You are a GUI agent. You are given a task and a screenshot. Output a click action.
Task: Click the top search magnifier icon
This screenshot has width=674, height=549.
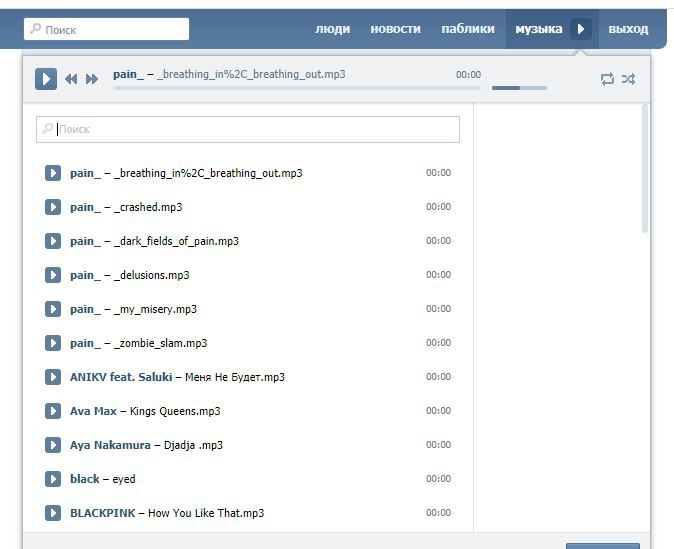(36, 28)
